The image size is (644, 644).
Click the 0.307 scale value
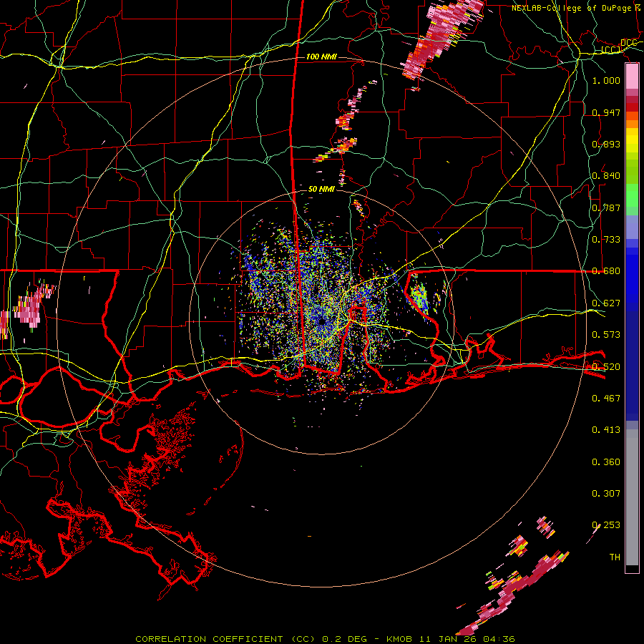pos(606,494)
